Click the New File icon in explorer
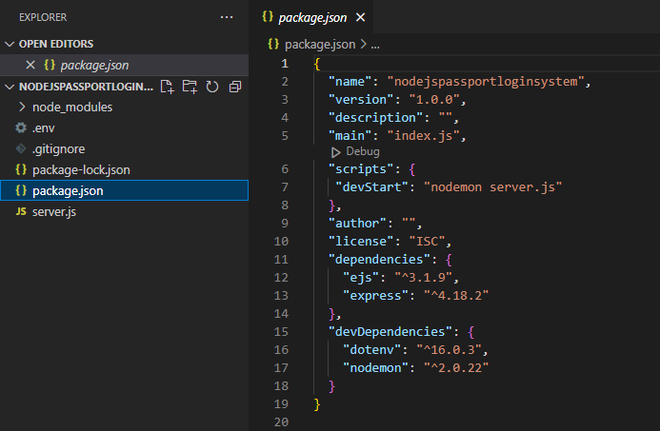The width and height of the screenshot is (660, 431). coord(168,87)
